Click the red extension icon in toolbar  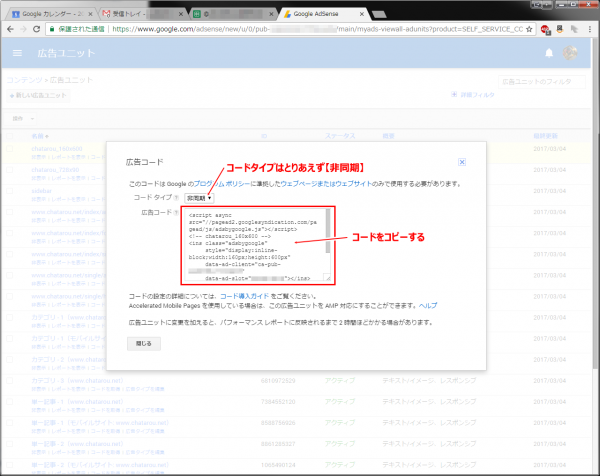coord(545,29)
